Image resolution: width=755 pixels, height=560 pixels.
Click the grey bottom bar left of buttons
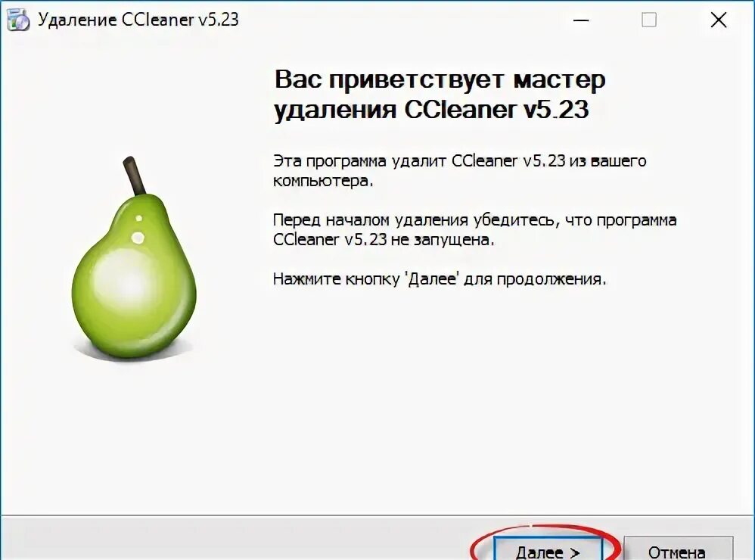tap(236, 538)
